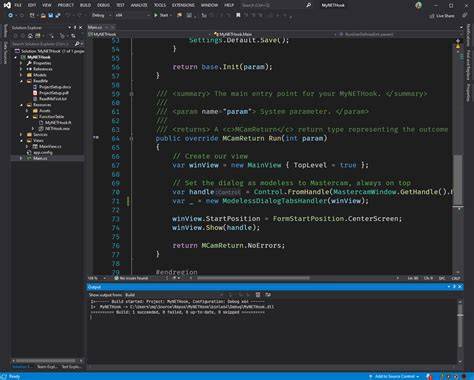
Task: Click the Save file icon in the toolbar
Action: (x=51, y=15)
